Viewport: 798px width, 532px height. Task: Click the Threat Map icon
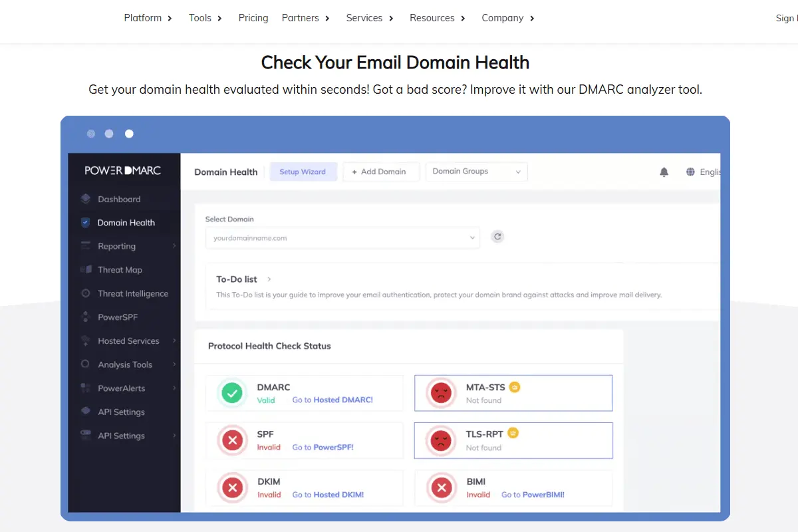tap(85, 270)
